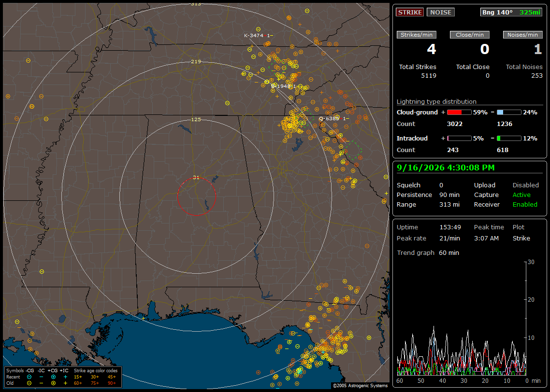The height and width of the screenshot is (392, 550).
Task: Click the light blue -CG percentage bar
Action: (x=509, y=112)
